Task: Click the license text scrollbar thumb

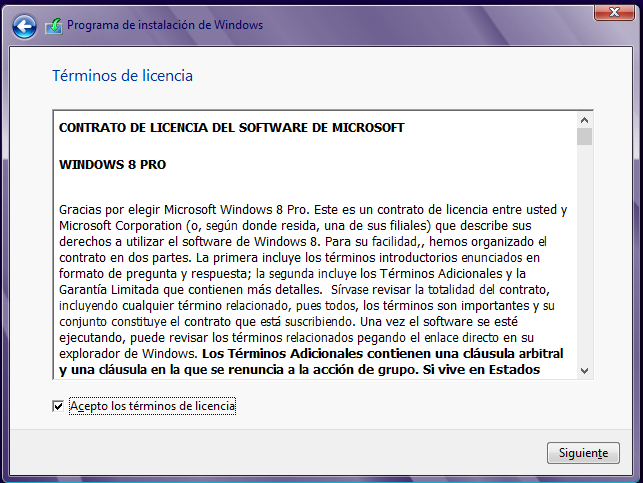Action: tap(584, 137)
